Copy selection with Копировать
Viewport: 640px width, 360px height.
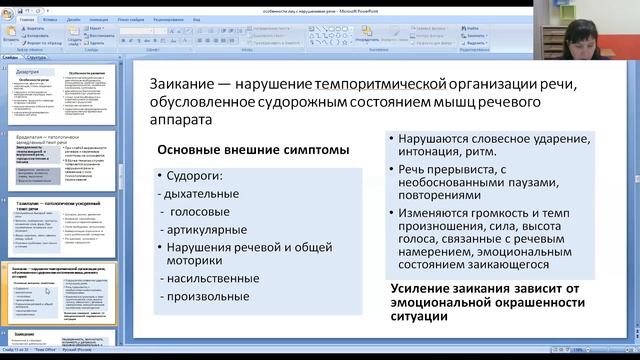pos(36,36)
